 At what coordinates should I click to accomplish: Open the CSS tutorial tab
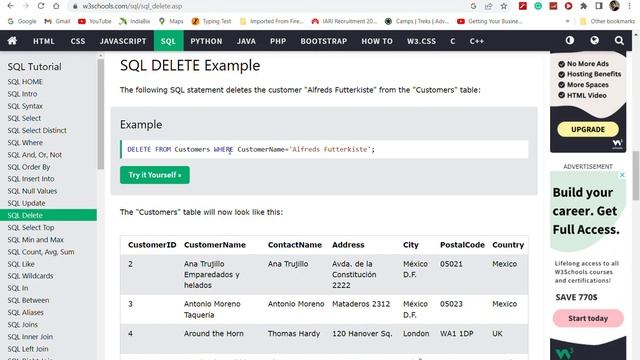(x=78, y=41)
